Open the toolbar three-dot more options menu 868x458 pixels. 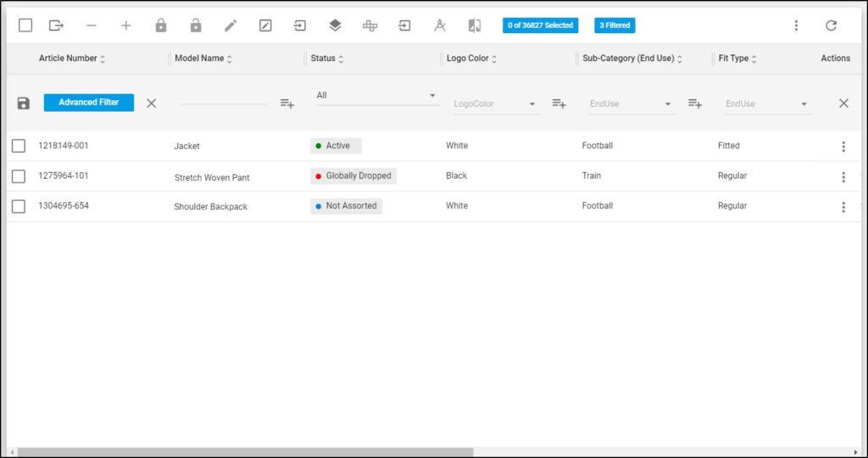796,25
